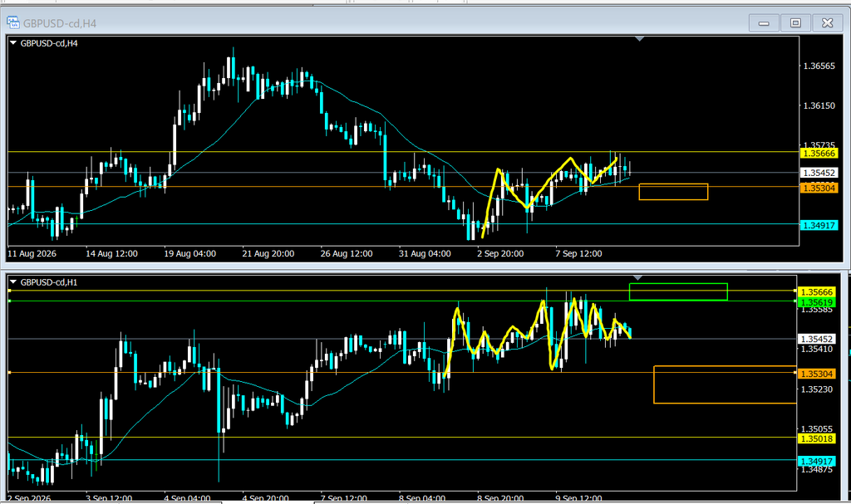The image size is (851, 504).
Task: Open the H4 chart's GBPUSD-cd dropdown triangle
Action: coord(13,43)
